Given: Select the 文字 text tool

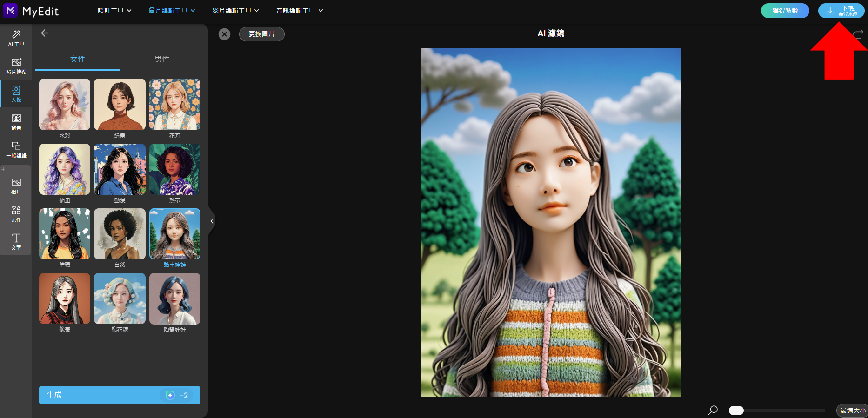Looking at the screenshot, I should (x=16, y=242).
